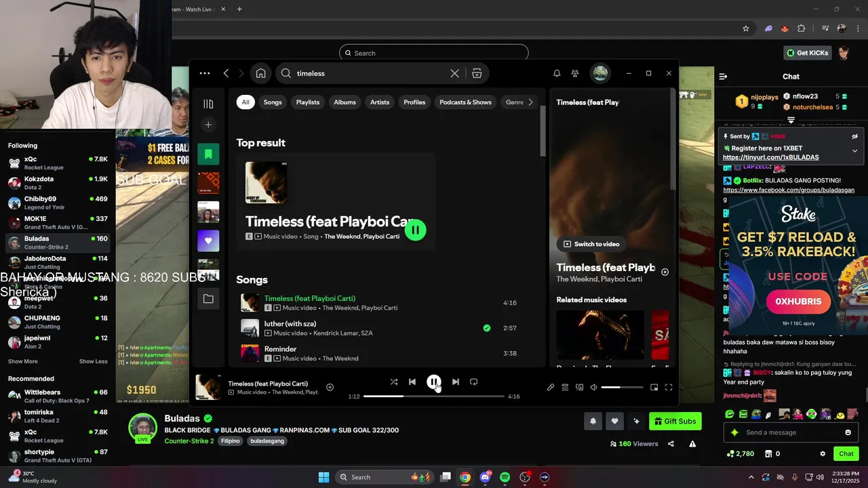Pause Timeless from Top result card
The image size is (868, 488).
[x=415, y=230]
